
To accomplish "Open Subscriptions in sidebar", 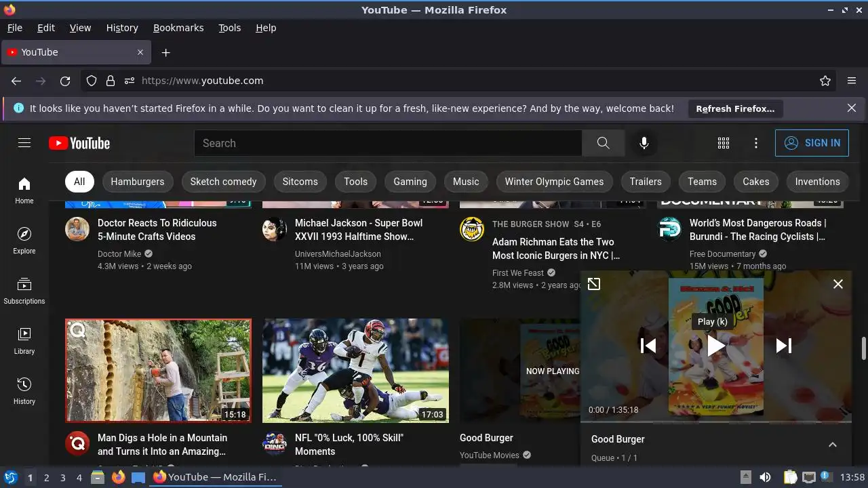I will (x=24, y=291).
